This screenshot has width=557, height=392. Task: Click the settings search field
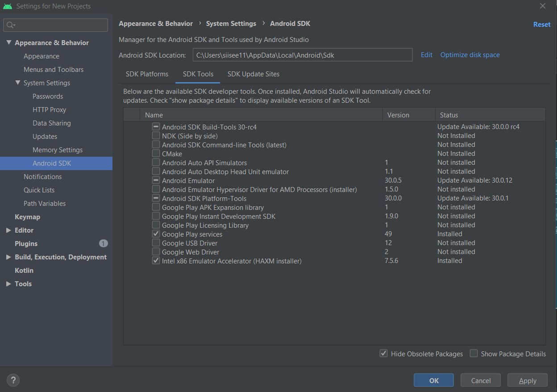[56, 25]
